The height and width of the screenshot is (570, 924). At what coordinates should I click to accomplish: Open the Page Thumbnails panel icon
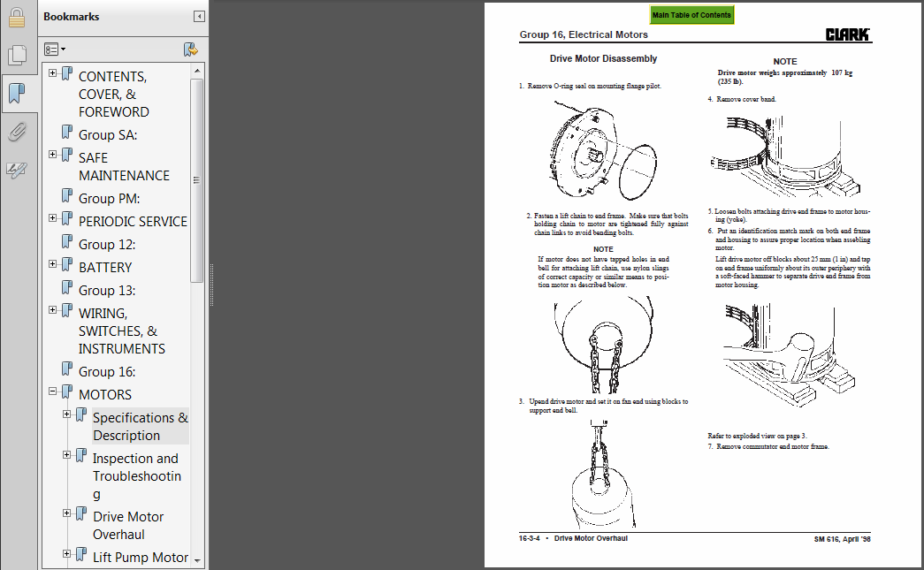pos(17,56)
